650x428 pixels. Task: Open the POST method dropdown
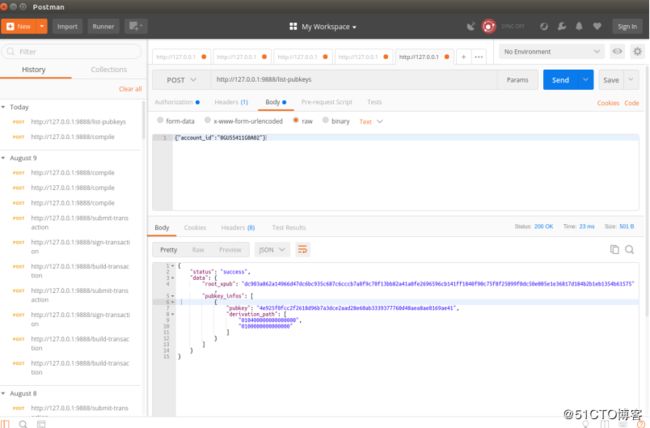tap(181, 80)
